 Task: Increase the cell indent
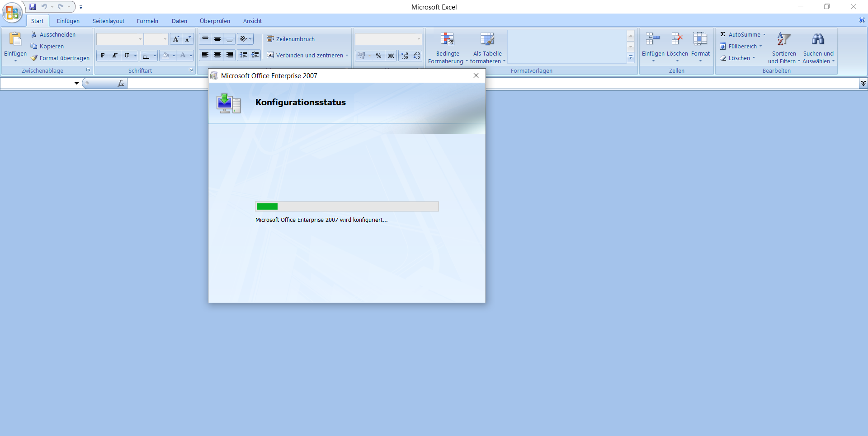[255, 55]
